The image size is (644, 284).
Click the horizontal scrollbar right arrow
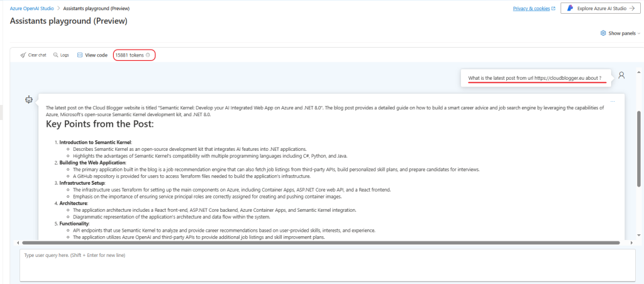(x=631, y=243)
